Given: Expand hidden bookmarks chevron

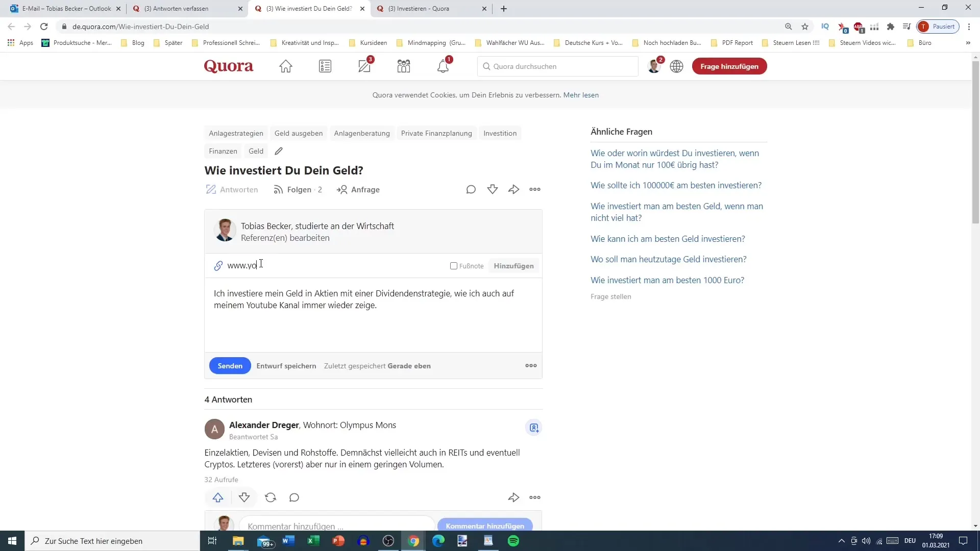Looking at the screenshot, I should click(968, 43).
